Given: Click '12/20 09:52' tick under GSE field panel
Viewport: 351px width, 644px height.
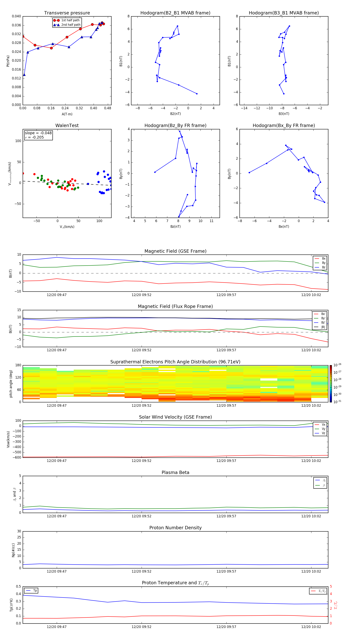Looking at the screenshot, I should pos(141,295).
